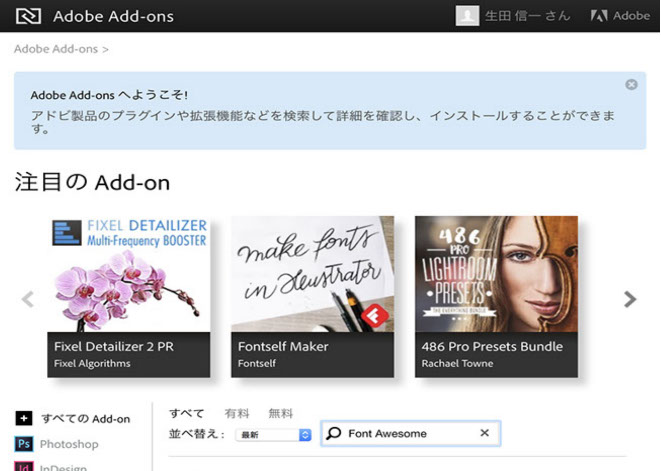Click the 486 Pro Presets Bundle title
The width and height of the screenshot is (661, 471).
492,347
